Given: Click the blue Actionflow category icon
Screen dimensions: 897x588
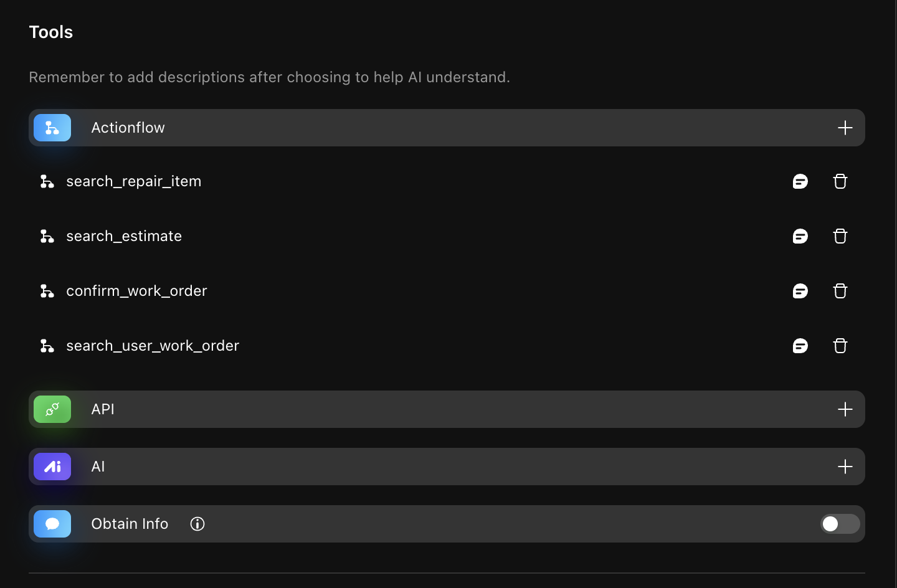Looking at the screenshot, I should [52, 128].
